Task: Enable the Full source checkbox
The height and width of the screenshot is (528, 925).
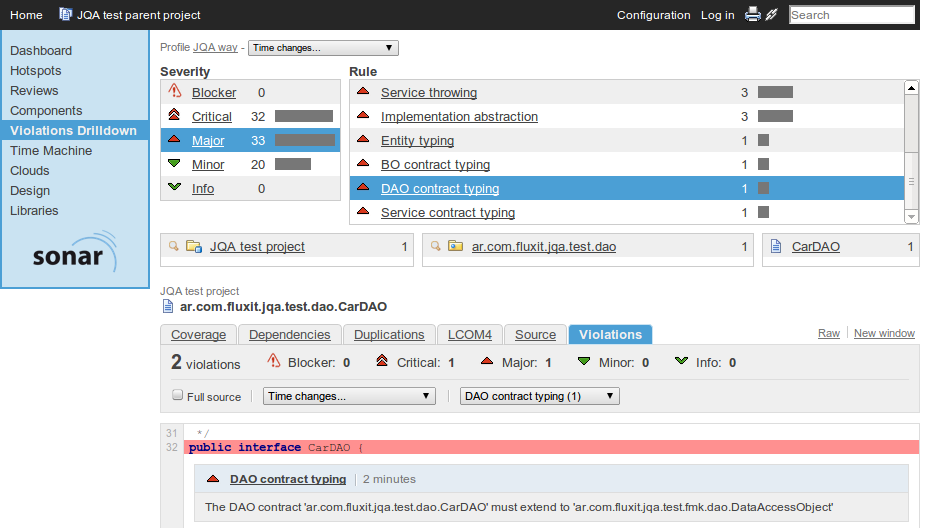Action: tap(177, 395)
